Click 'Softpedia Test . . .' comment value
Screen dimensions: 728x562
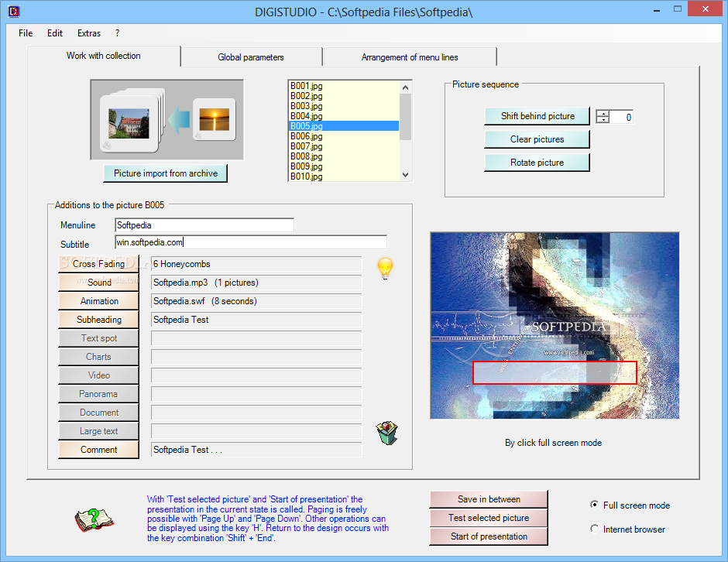[x=256, y=449]
